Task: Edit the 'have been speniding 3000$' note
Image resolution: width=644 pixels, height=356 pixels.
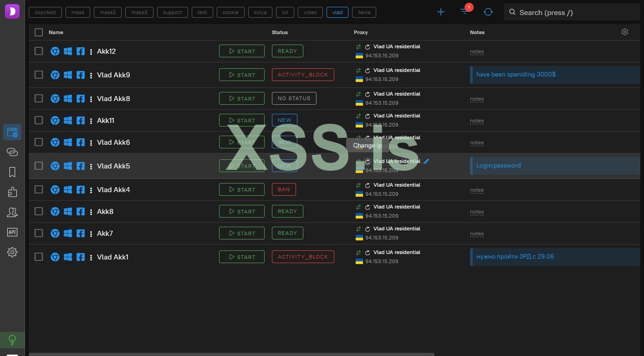Action: (x=556, y=75)
